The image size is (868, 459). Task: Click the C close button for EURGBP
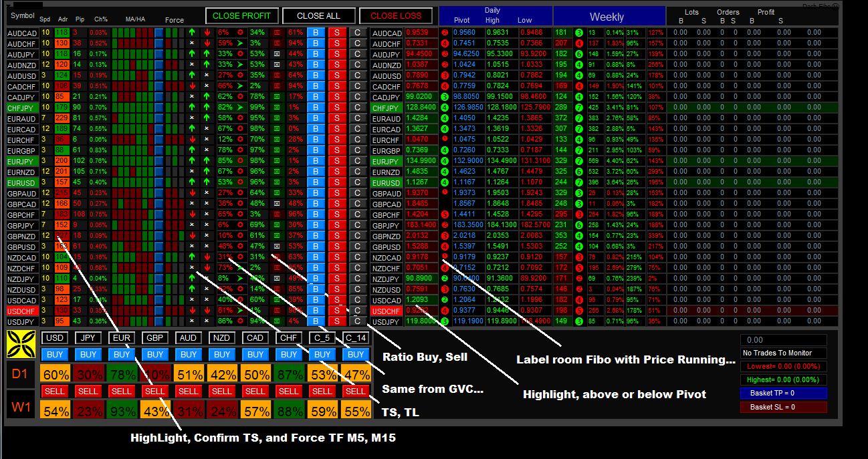[358, 150]
